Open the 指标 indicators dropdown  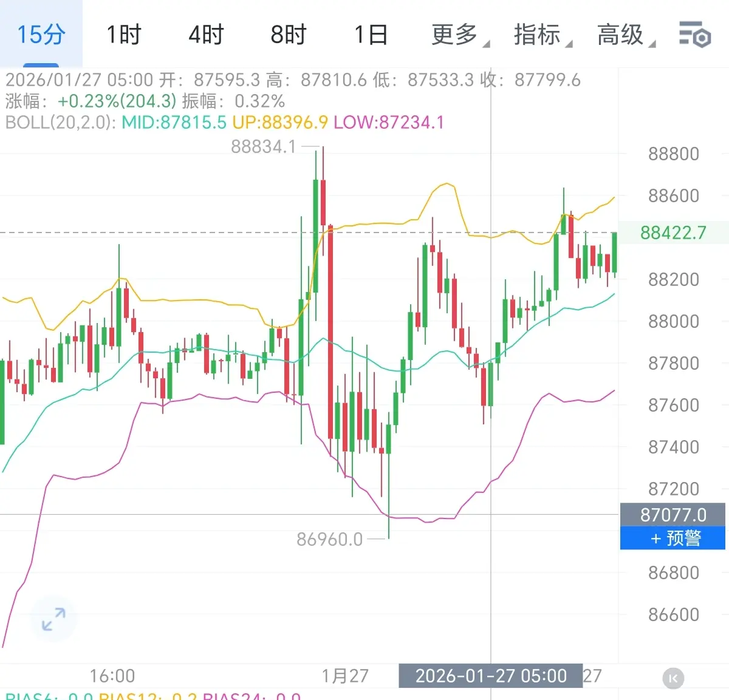(x=542, y=35)
